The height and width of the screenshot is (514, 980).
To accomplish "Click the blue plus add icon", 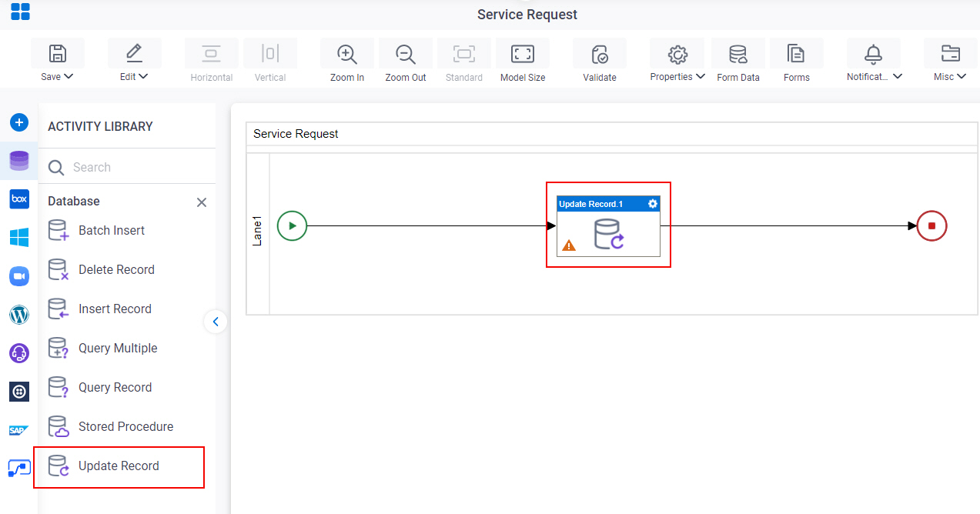I will point(19,122).
